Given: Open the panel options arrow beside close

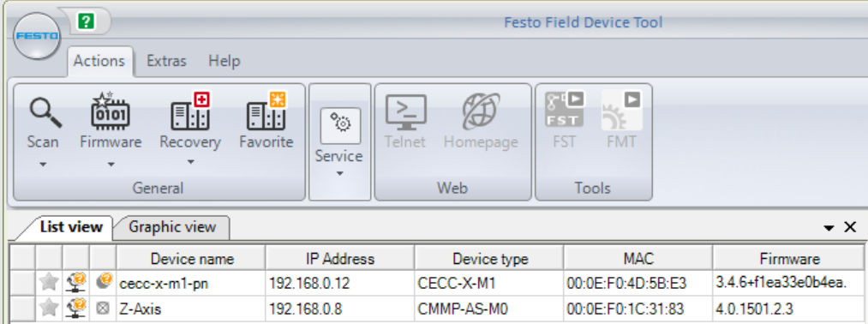Looking at the screenshot, I should [x=829, y=228].
